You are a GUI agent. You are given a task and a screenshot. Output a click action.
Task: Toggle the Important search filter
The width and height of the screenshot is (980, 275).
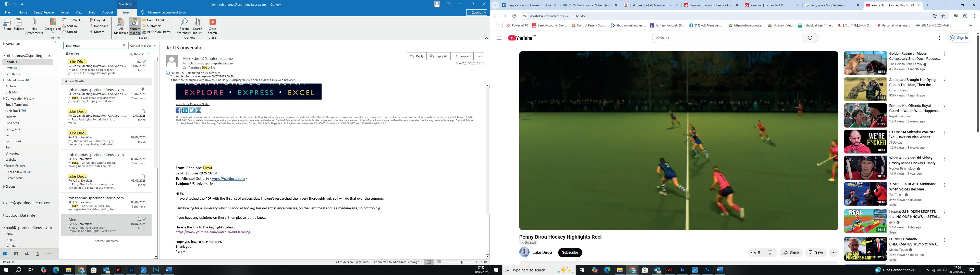click(99, 26)
